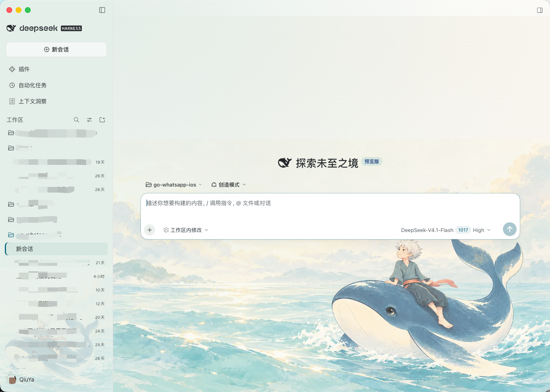Click the 工作区 section heading
550x392 pixels.
[15, 120]
